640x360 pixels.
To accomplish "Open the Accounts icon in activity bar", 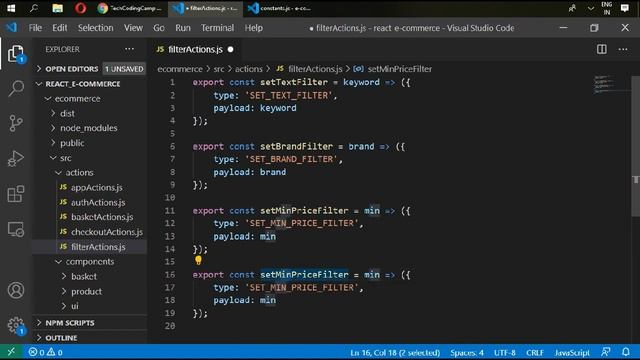I will coord(16,290).
